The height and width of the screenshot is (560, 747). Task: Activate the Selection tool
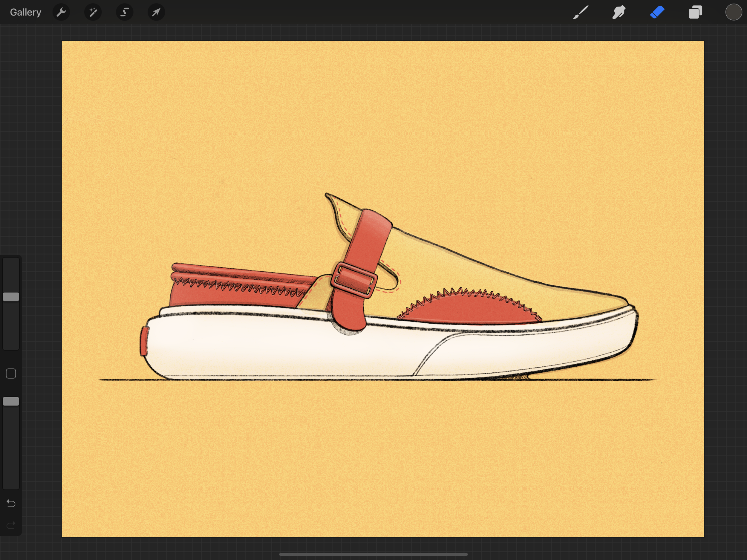(125, 13)
